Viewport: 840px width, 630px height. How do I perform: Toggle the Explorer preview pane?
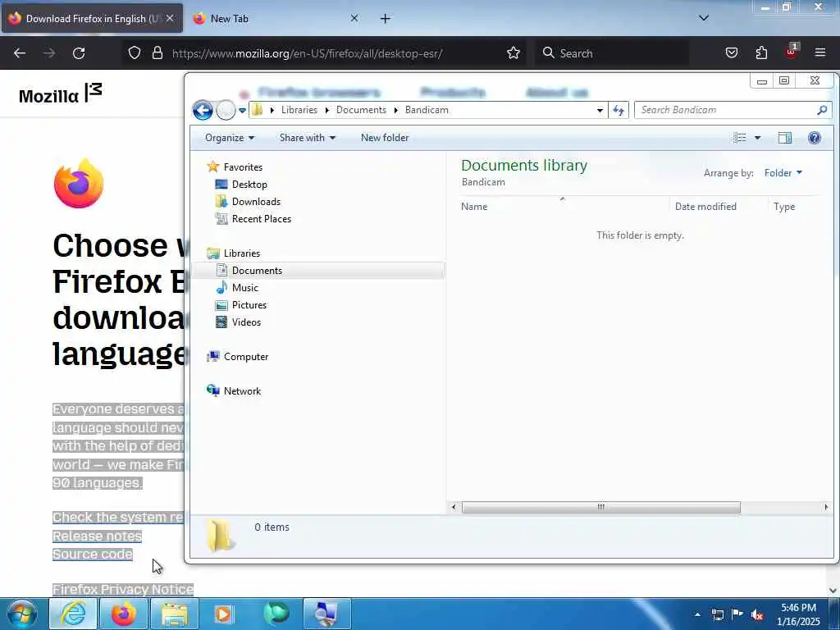[785, 138]
